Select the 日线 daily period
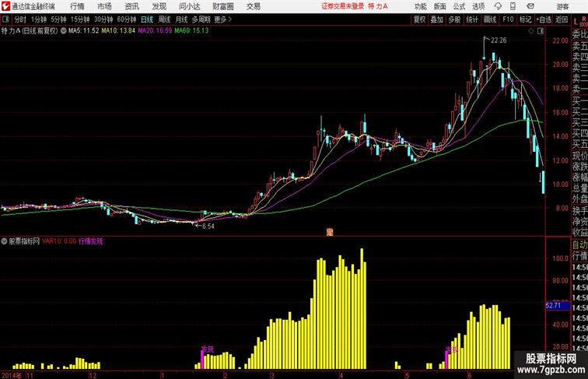 coord(147,19)
